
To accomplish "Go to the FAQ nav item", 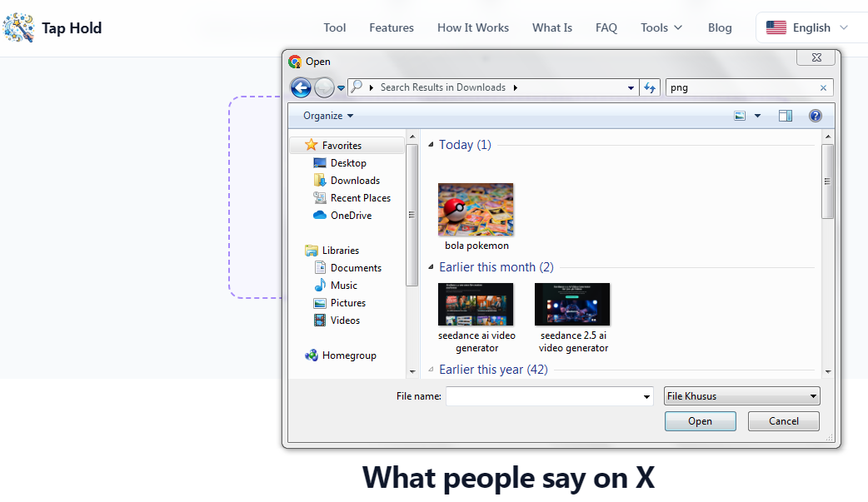I will tap(606, 27).
